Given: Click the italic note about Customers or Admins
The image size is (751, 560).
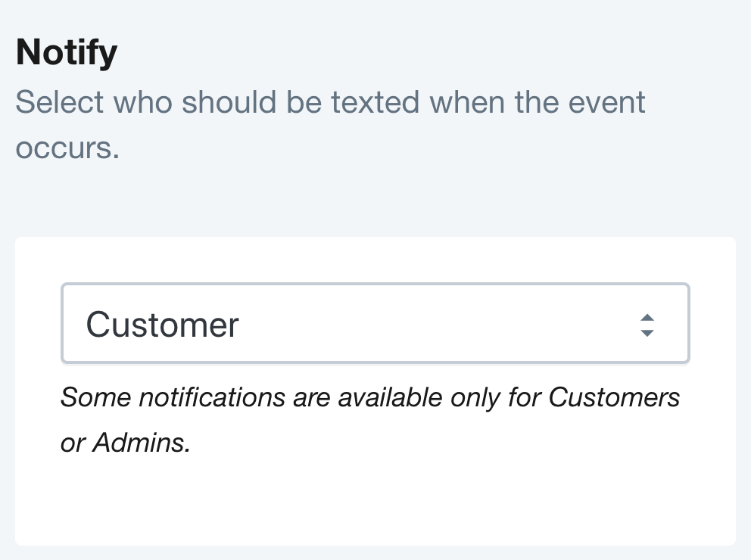Looking at the screenshot, I should (369, 397).
